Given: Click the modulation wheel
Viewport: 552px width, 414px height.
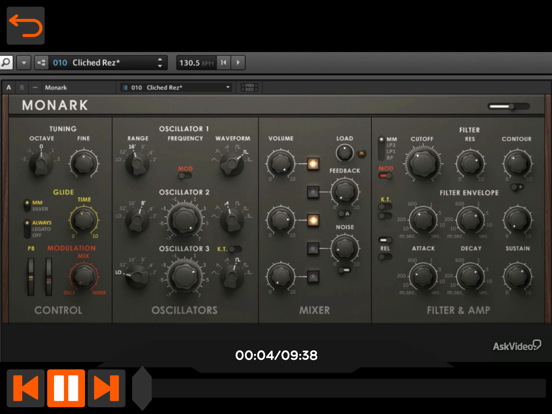Looking at the screenshot, I should click(x=49, y=276).
